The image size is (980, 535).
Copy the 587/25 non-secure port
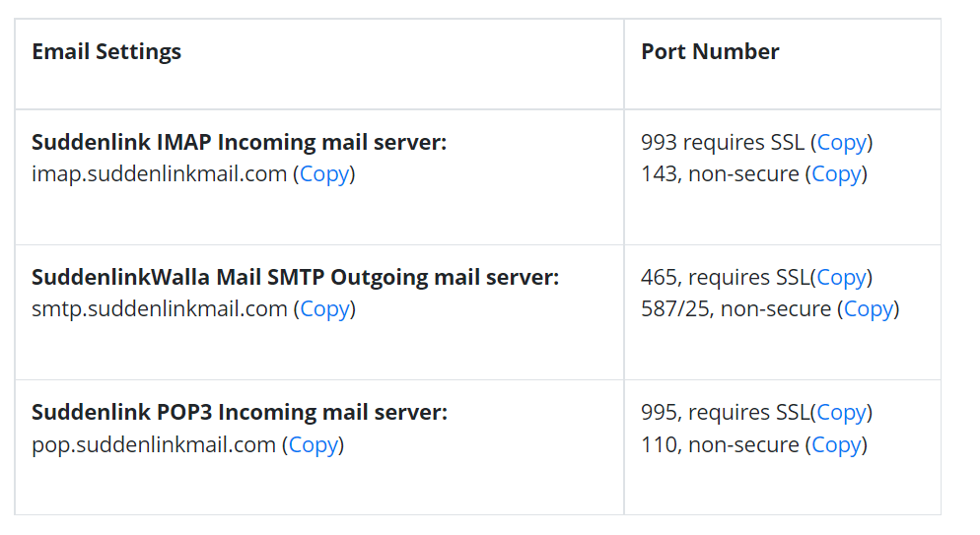point(869,309)
